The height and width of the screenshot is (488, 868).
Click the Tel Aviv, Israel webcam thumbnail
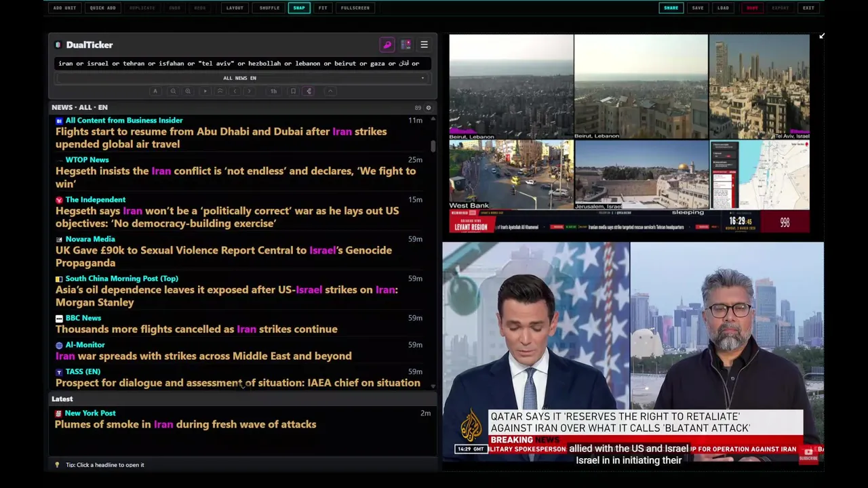pos(759,87)
